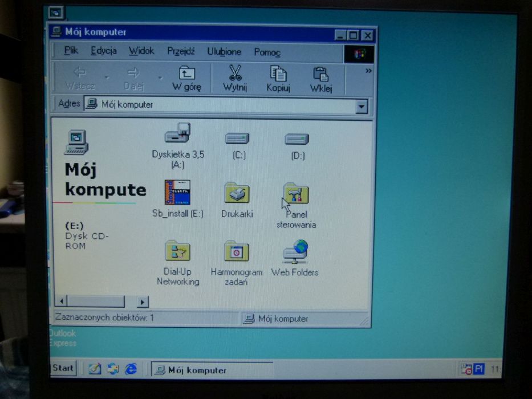The image size is (532, 399).
Task: Click the Show Desktop quick launch icon
Action: (x=95, y=368)
